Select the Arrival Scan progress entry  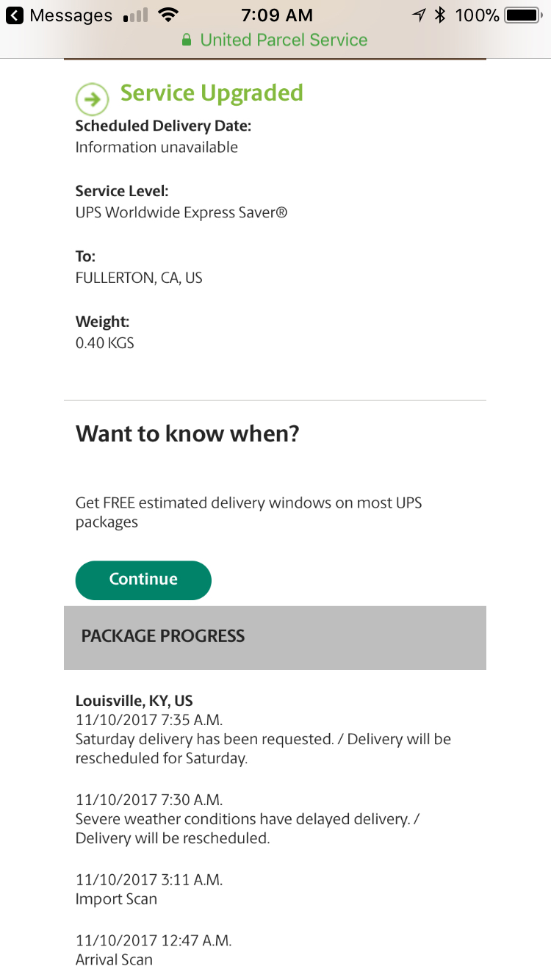[114, 959]
